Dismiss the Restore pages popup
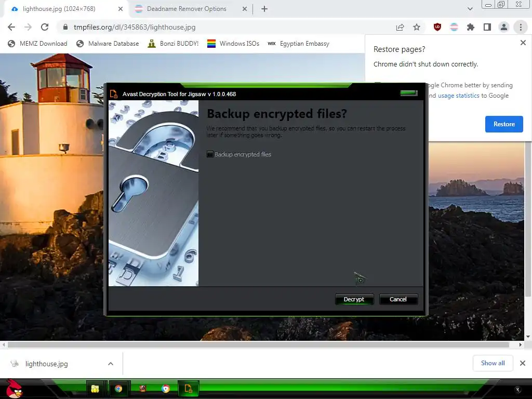Image resolution: width=532 pixels, height=399 pixels. (523, 43)
